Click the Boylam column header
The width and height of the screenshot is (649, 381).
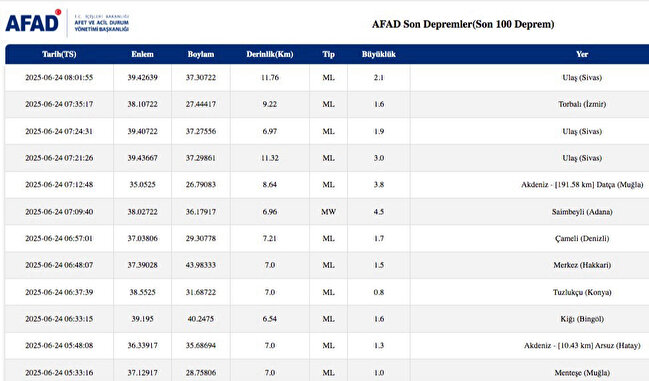point(201,54)
